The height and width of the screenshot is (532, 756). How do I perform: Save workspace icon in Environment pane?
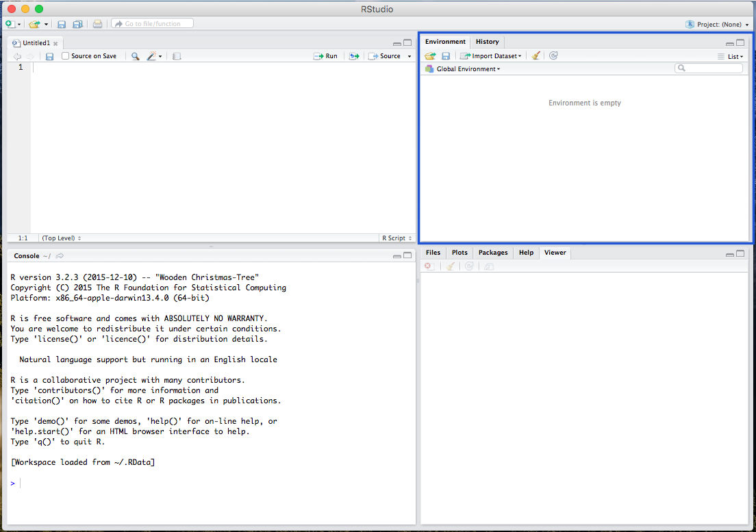(446, 56)
